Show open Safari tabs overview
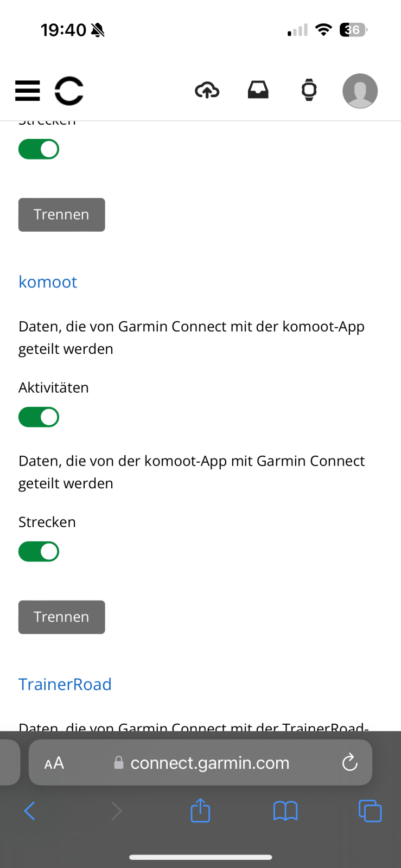The width and height of the screenshot is (401, 868). point(370,811)
